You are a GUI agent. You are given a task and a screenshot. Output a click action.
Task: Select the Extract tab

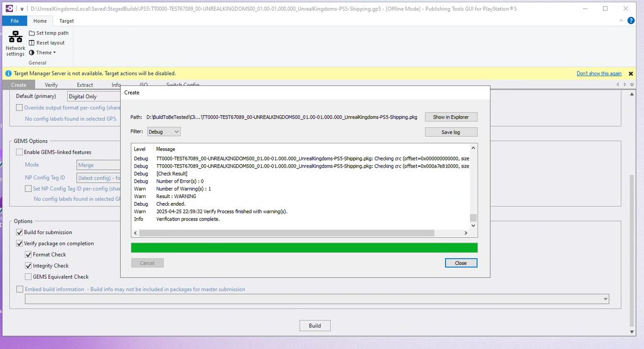85,85
